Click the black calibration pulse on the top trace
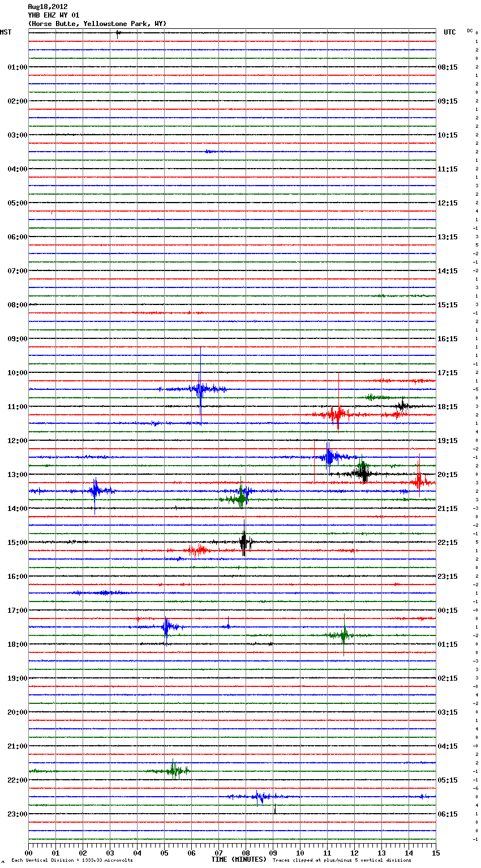Image resolution: width=481 pixels, height=868 pixels. click(x=118, y=33)
